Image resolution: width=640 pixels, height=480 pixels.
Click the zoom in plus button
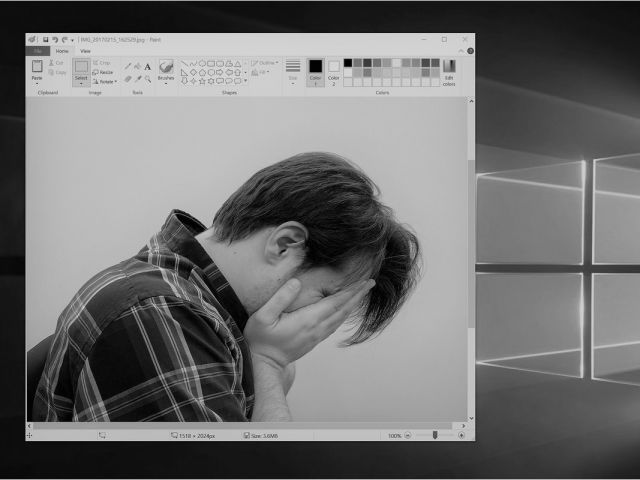[x=461, y=436]
